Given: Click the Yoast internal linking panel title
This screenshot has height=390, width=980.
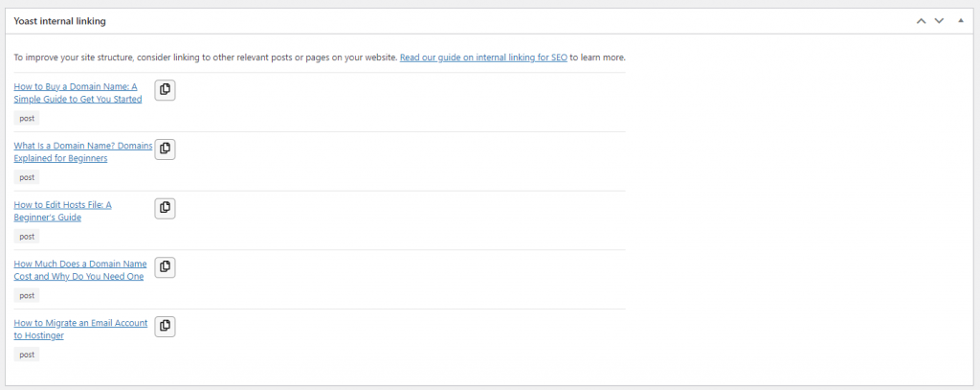Looking at the screenshot, I should [x=60, y=20].
